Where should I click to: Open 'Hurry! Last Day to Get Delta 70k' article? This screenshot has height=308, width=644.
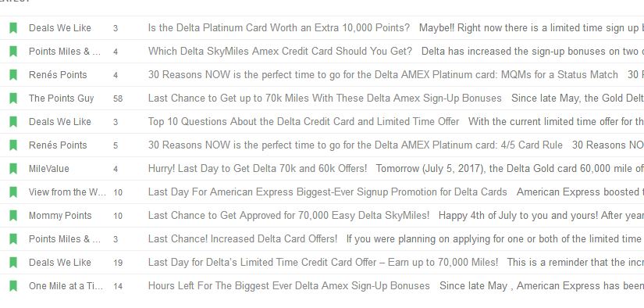(258, 169)
